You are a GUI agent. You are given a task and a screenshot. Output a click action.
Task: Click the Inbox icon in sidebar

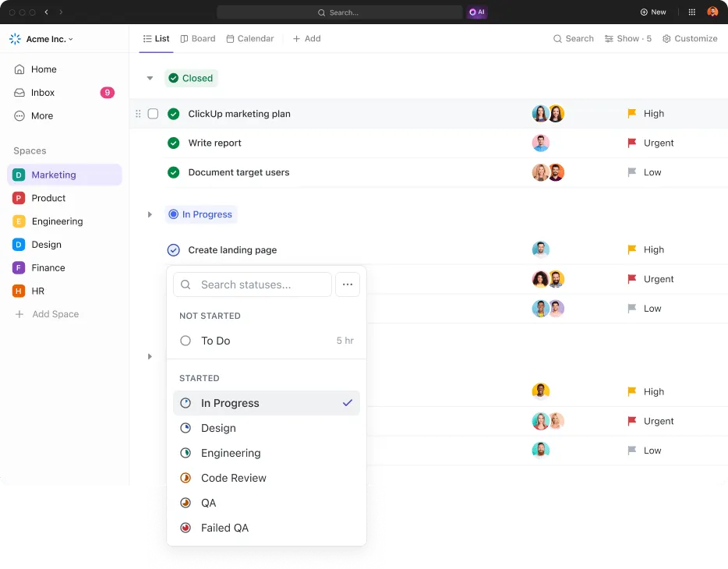tap(19, 92)
